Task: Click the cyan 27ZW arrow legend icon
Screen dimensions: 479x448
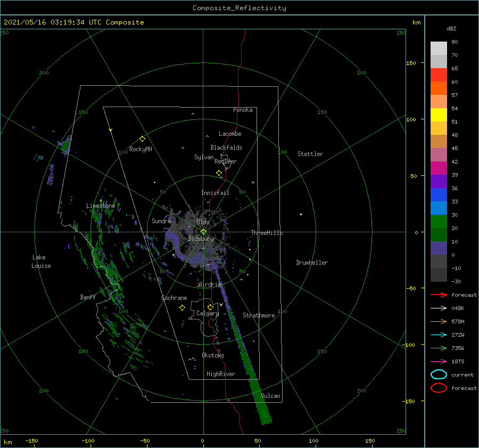Action: pyautogui.click(x=439, y=335)
